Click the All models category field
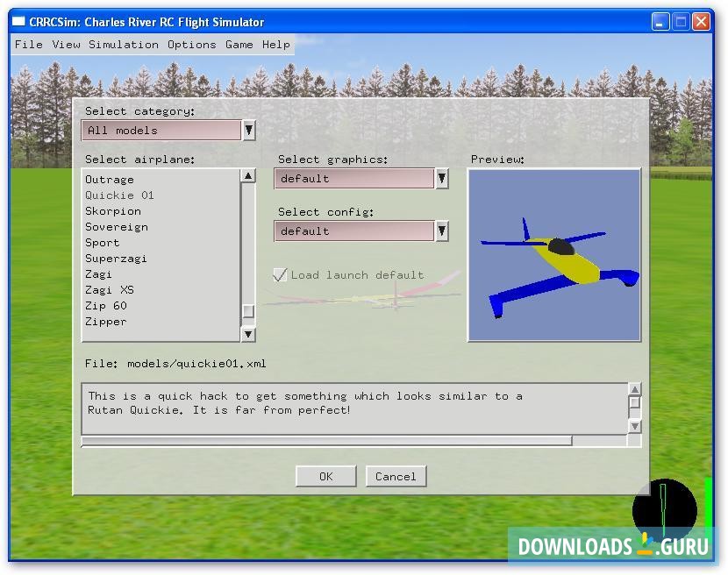Image resolution: width=728 pixels, height=575 pixels. pos(161,130)
